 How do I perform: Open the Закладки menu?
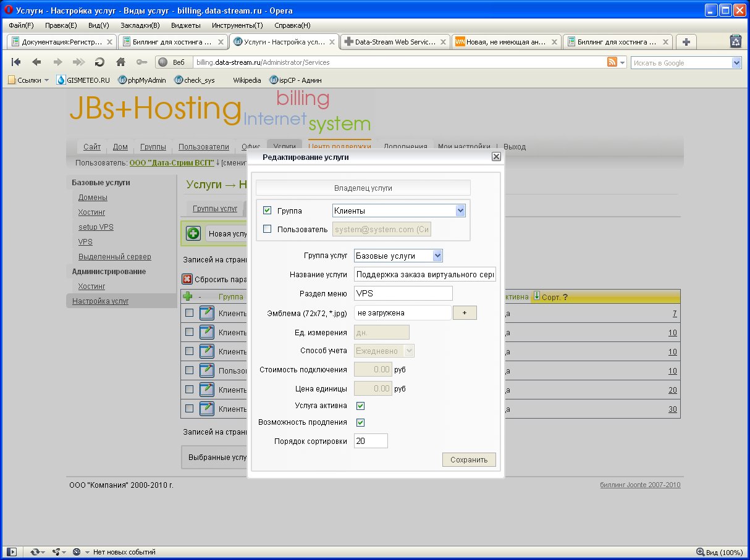pos(140,25)
